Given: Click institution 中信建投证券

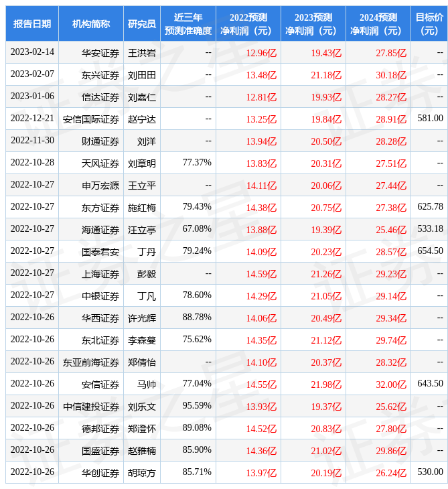Looking at the screenshot, I should (x=91, y=407).
